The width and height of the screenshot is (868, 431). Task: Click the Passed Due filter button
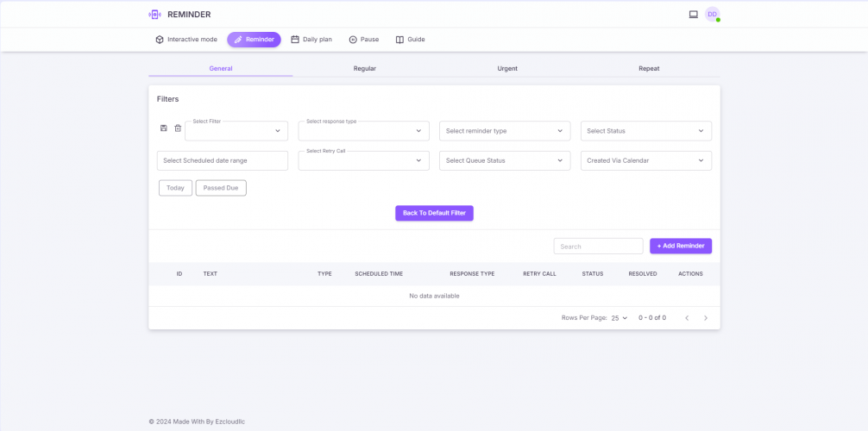pos(221,188)
